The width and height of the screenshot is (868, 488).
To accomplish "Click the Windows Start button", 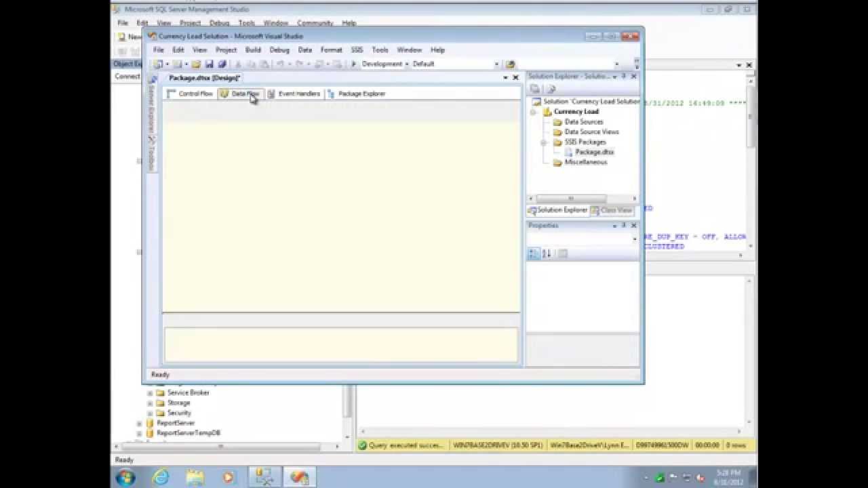I will 125,478.
